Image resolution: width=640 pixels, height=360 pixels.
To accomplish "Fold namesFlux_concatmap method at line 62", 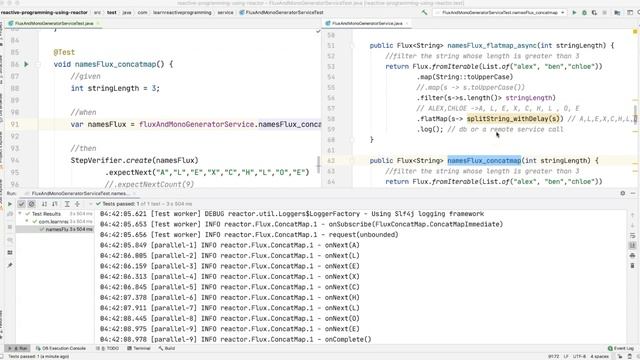I will [x=352, y=161].
